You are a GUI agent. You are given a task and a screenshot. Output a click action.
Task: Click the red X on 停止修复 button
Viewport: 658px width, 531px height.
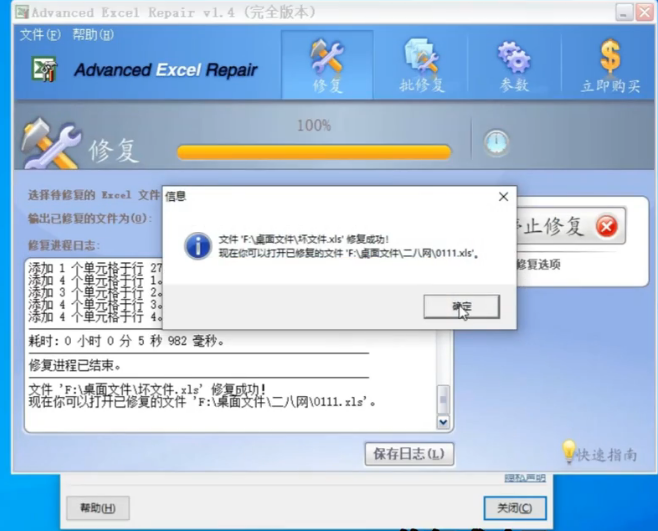pos(606,227)
